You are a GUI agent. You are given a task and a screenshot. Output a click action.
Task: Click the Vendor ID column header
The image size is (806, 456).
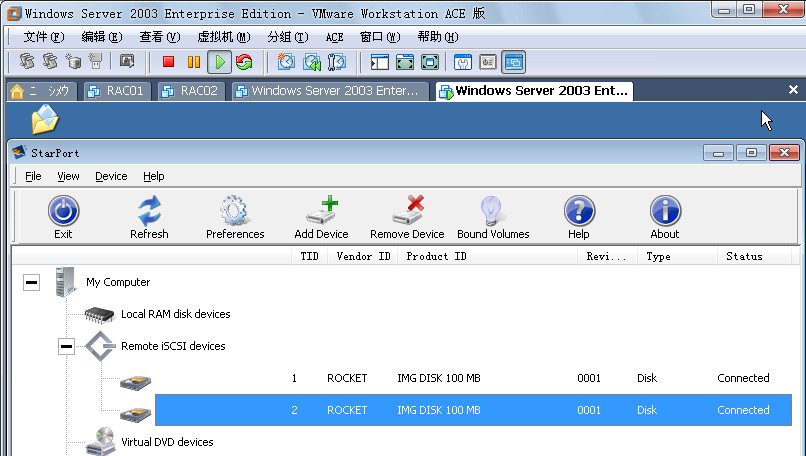point(363,256)
